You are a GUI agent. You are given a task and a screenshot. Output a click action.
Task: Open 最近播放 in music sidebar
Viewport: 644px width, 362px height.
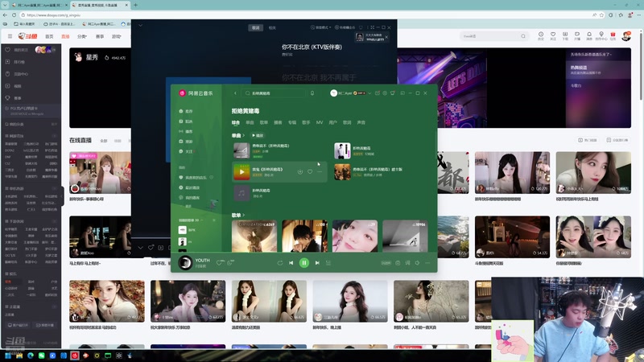tap(189, 187)
